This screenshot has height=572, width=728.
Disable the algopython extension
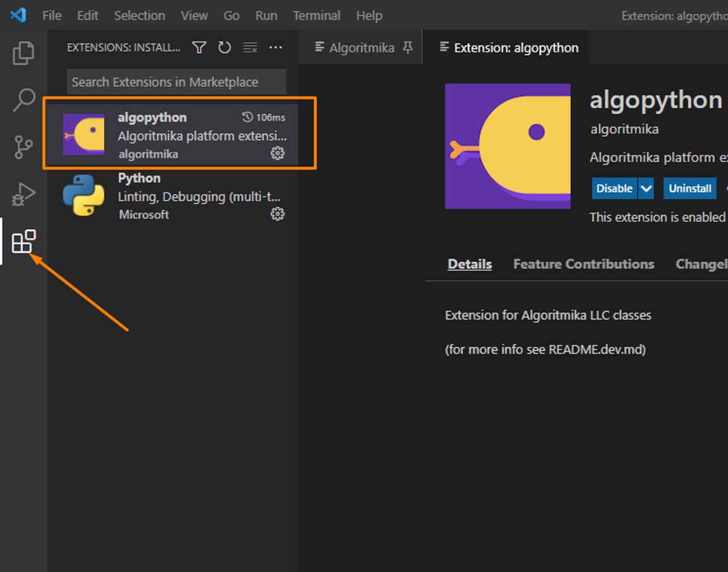pyautogui.click(x=613, y=189)
